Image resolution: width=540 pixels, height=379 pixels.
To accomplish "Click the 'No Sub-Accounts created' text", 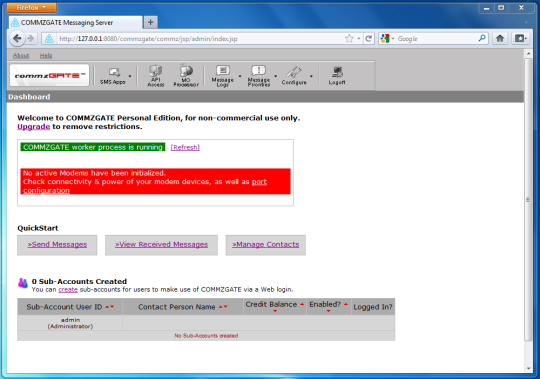I will point(206,336).
